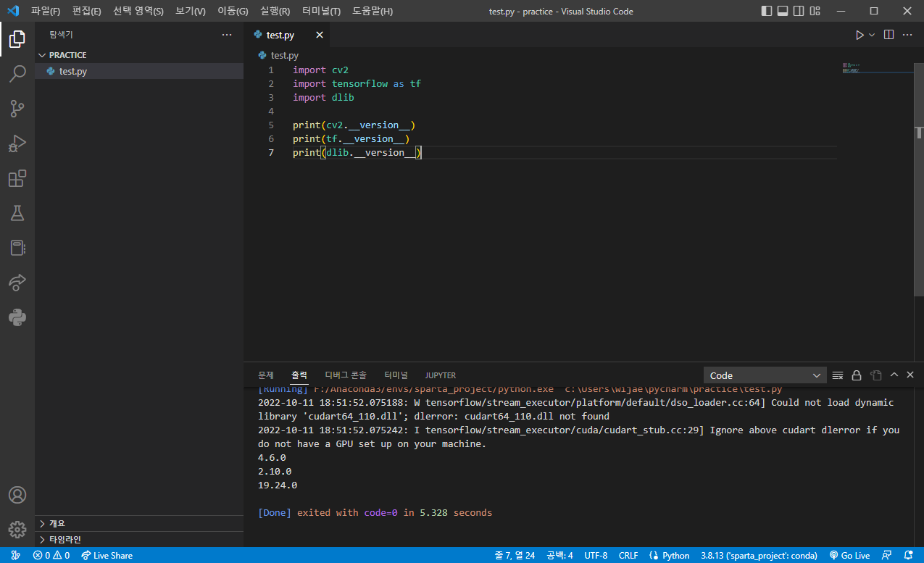Open Explorer views and more actions ellipsis
The image size is (924, 563).
point(227,35)
